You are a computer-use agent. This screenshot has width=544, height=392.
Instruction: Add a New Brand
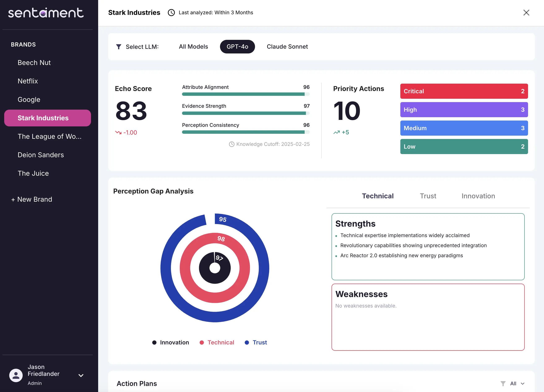(x=31, y=199)
